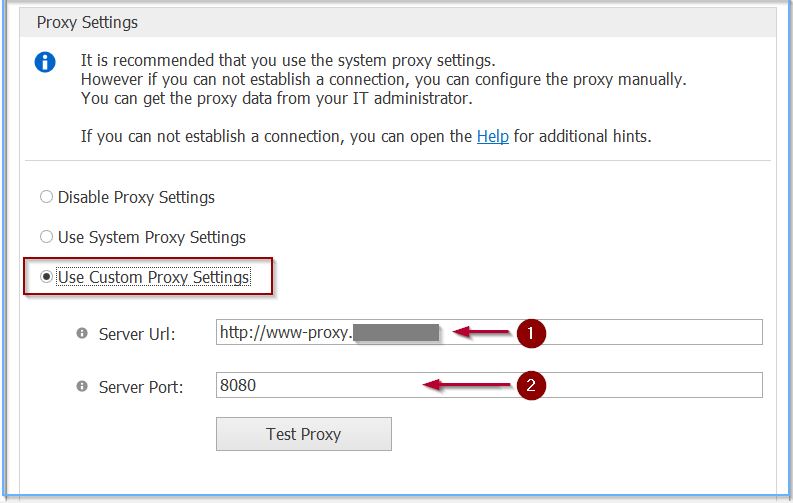Click the Server Url label text
The height and width of the screenshot is (503, 793).
(137, 334)
